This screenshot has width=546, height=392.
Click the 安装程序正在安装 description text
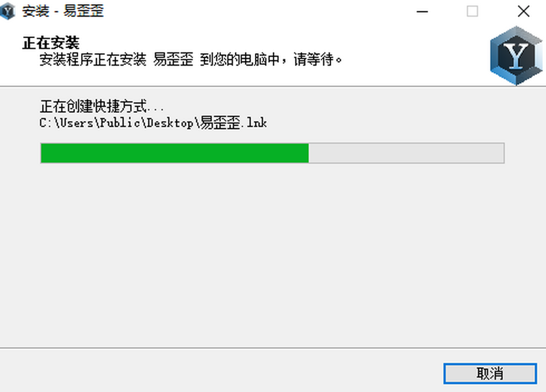[x=92, y=59]
